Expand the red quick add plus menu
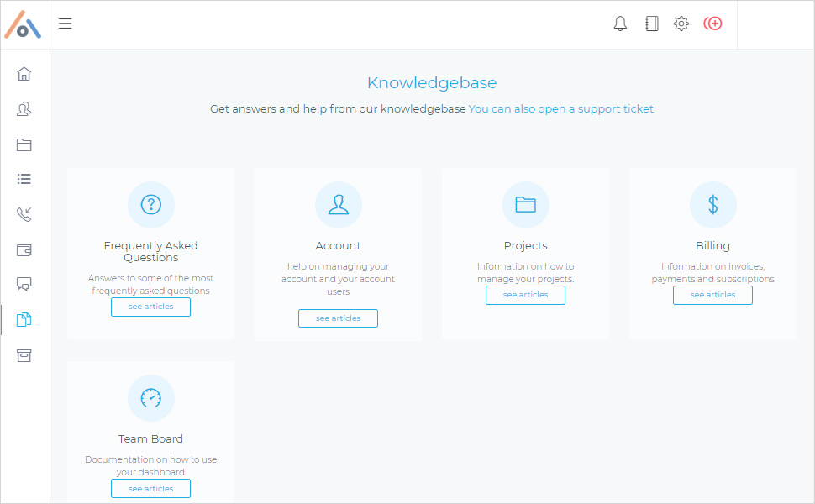Screen dimensions: 815x504 [x=712, y=24]
